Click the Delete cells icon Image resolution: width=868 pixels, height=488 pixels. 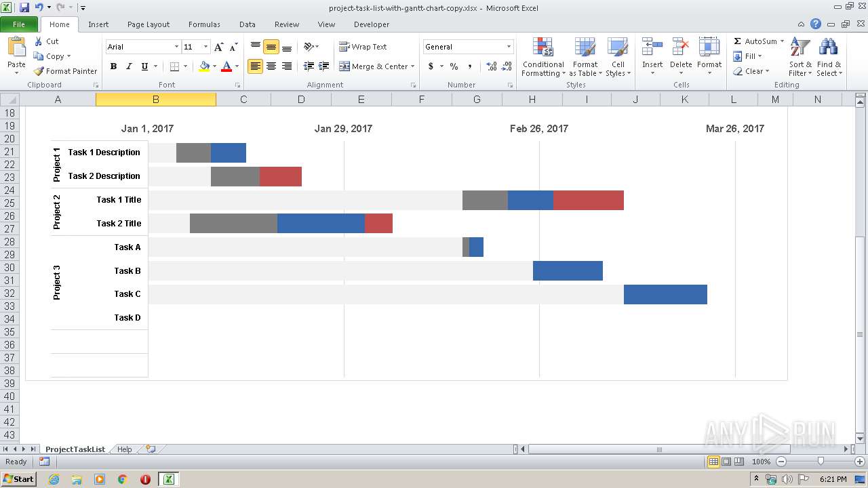click(681, 47)
